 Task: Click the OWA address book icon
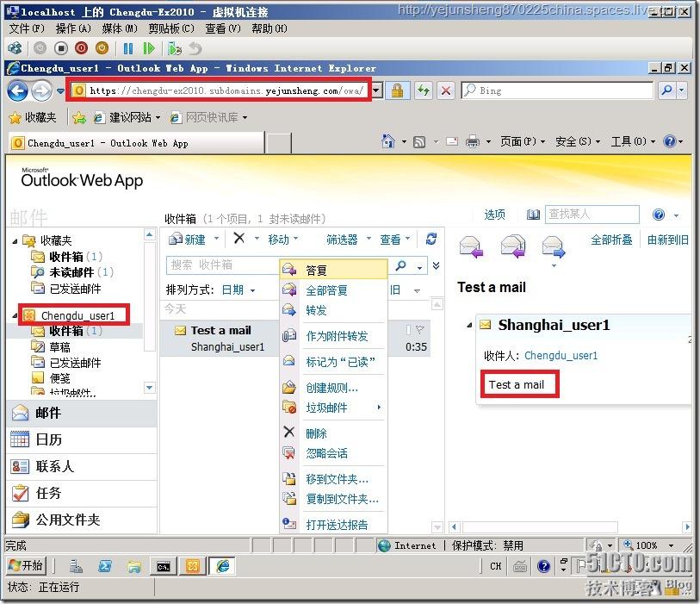(x=533, y=215)
